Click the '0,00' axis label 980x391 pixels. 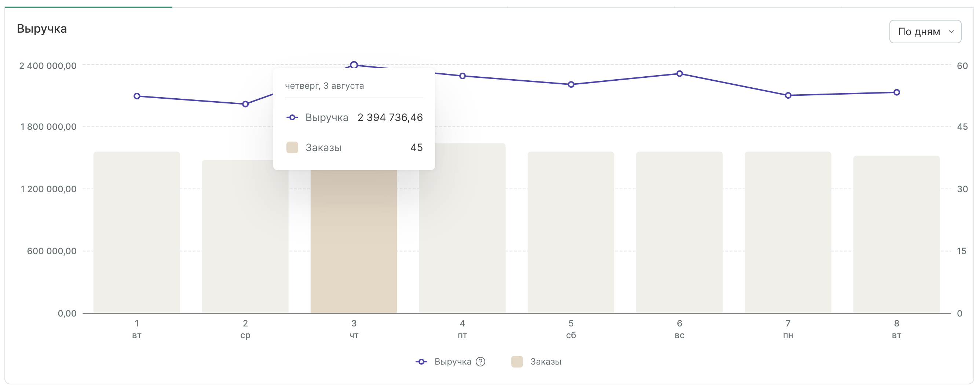[x=67, y=313]
